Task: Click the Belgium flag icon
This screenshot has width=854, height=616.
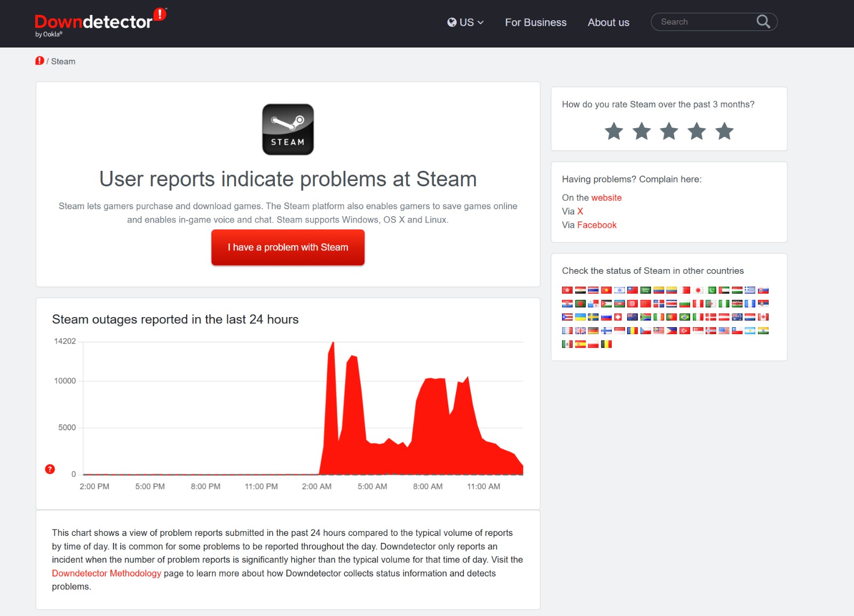Action: tap(606, 344)
